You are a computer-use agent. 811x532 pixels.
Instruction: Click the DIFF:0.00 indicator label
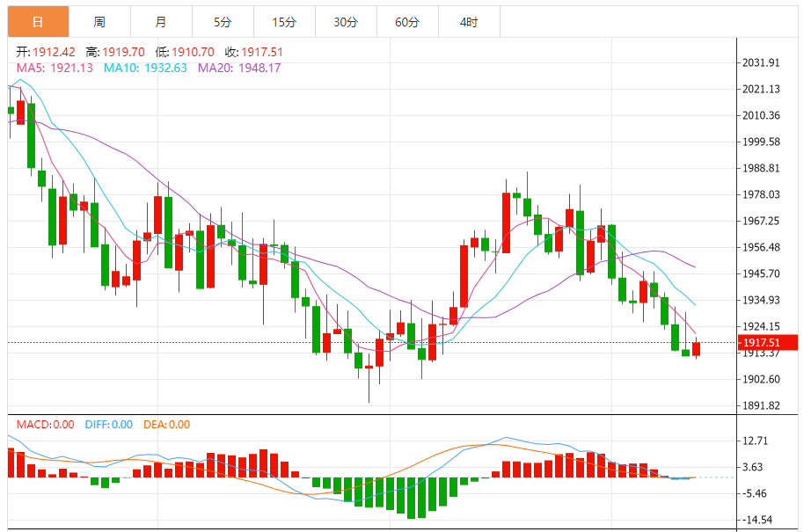[x=109, y=425]
